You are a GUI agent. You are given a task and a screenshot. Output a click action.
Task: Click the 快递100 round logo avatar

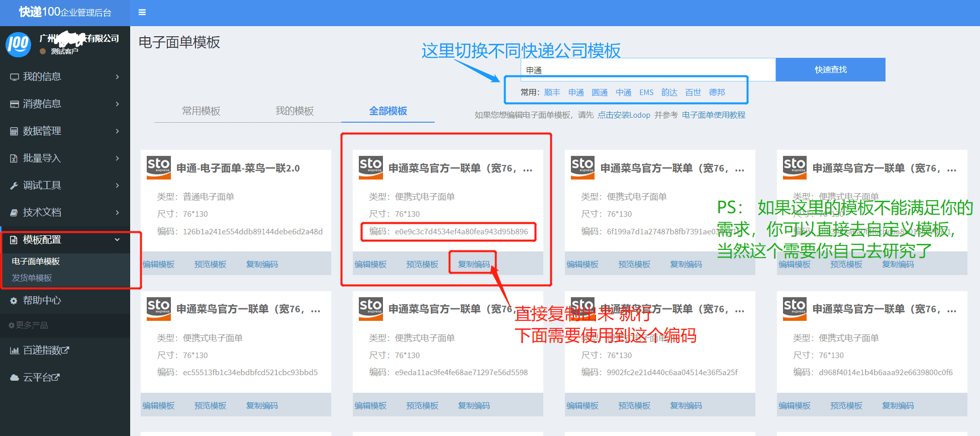tap(18, 44)
